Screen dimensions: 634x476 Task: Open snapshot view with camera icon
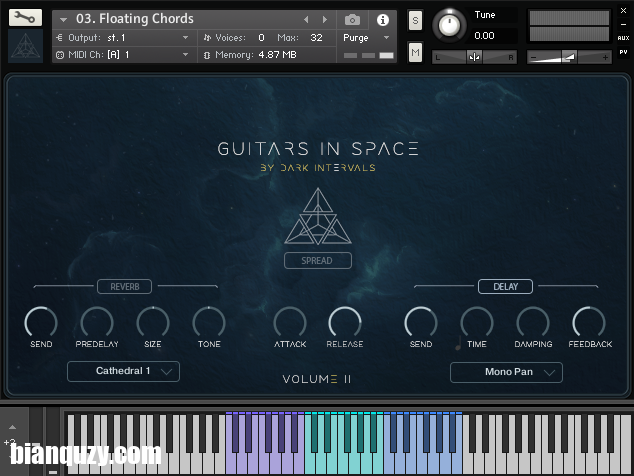(x=352, y=20)
